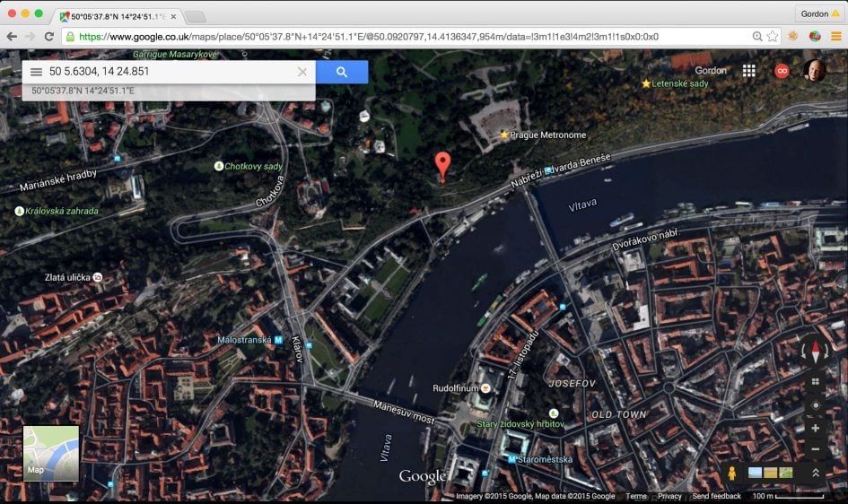This screenshot has width=848, height=504.
Task: Show my current location
Action: [x=815, y=405]
